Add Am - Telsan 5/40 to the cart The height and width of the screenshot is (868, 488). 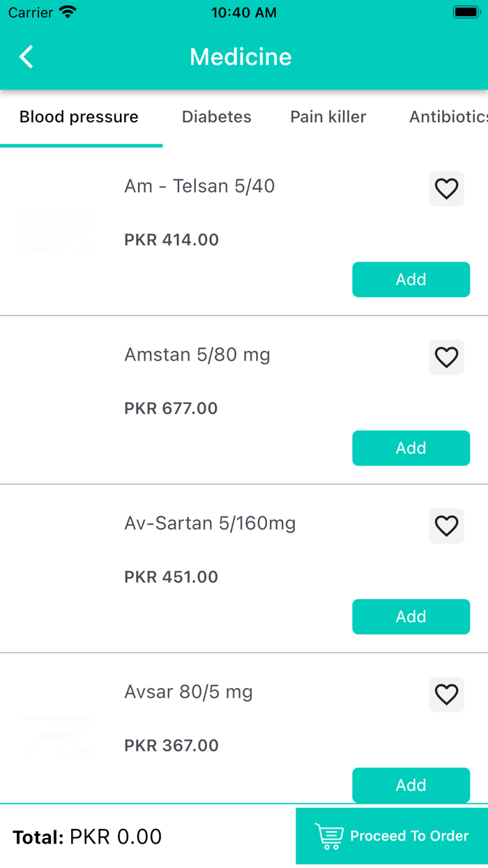(x=411, y=279)
